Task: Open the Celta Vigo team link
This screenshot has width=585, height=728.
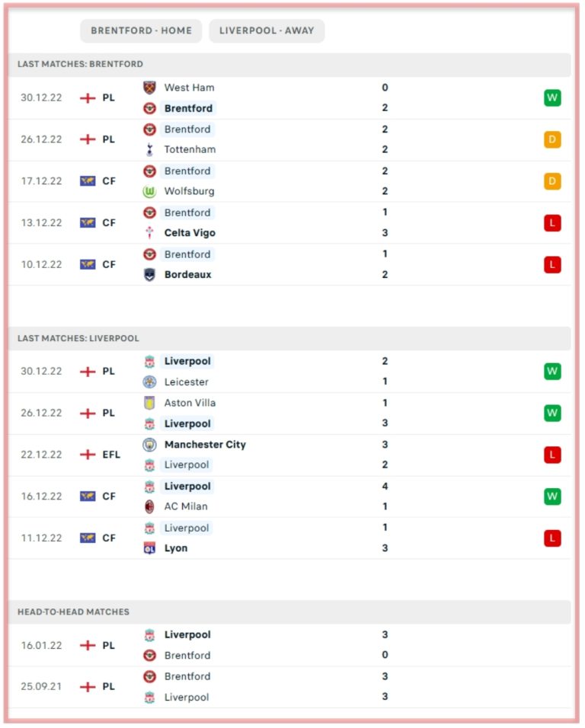Action: tap(190, 233)
